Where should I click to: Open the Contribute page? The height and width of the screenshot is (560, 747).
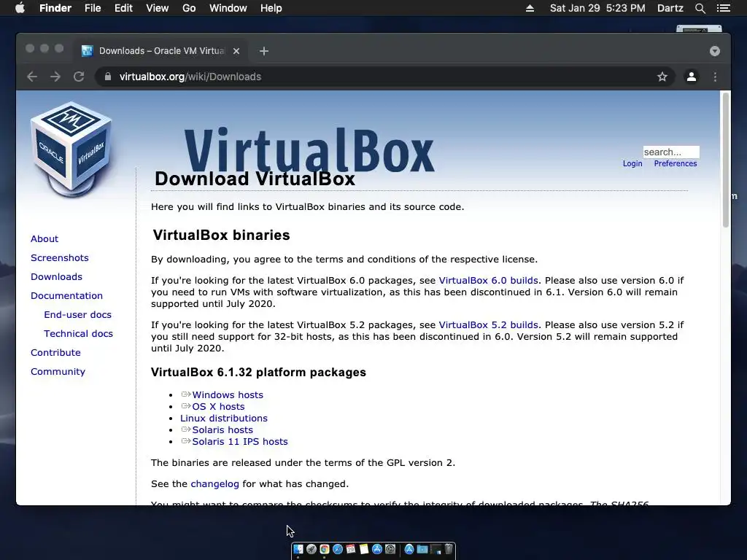coord(55,352)
